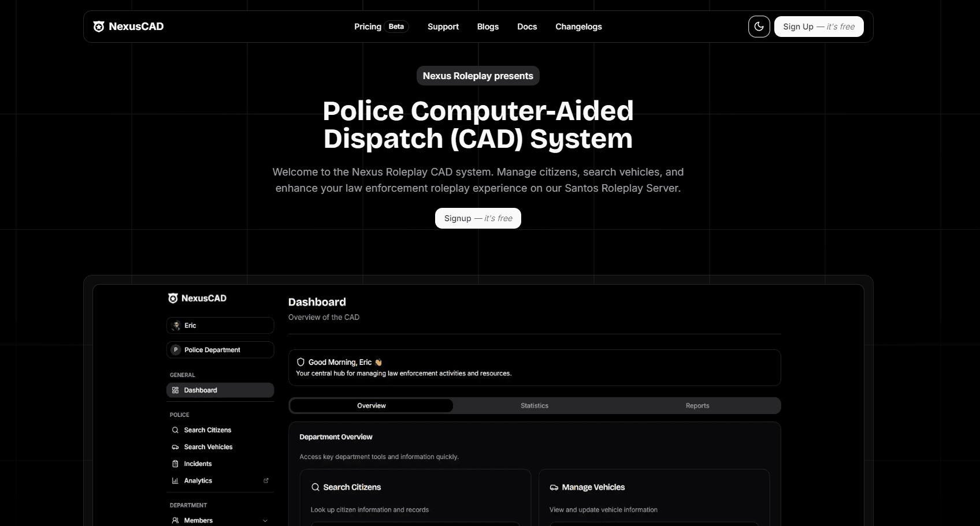The image size is (980, 526).
Task: Open the Eric user selector
Action: pos(220,326)
